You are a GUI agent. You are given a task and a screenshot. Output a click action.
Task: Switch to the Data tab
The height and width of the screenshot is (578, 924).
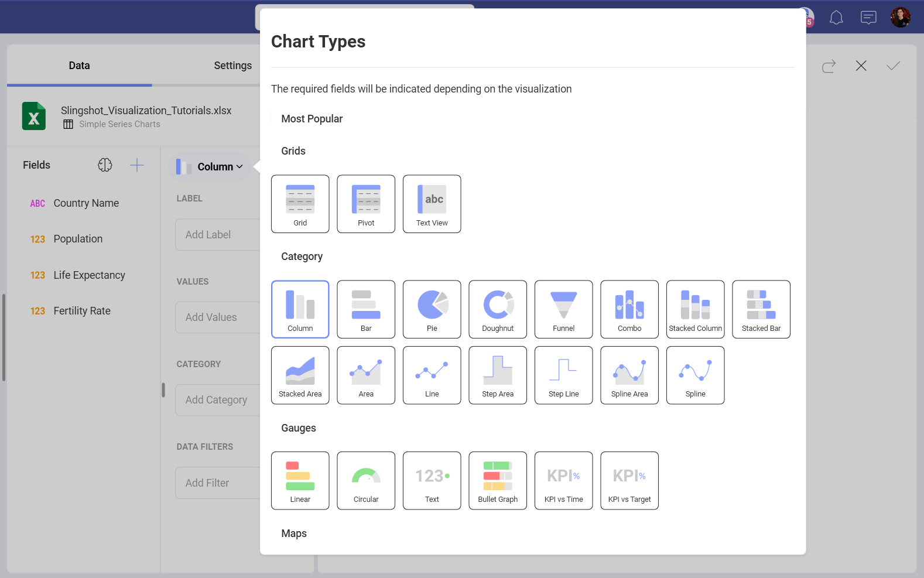coord(79,66)
